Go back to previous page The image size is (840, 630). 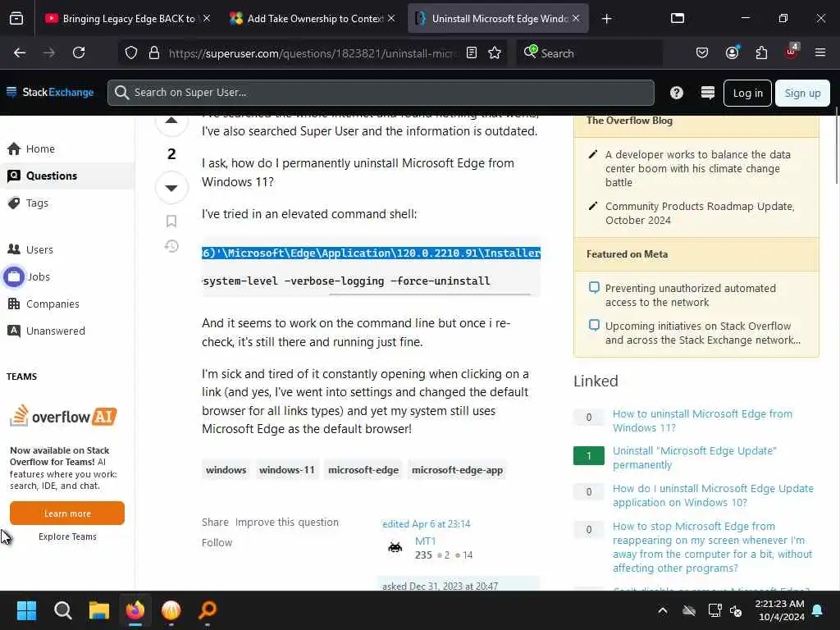[x=20, y=52]
